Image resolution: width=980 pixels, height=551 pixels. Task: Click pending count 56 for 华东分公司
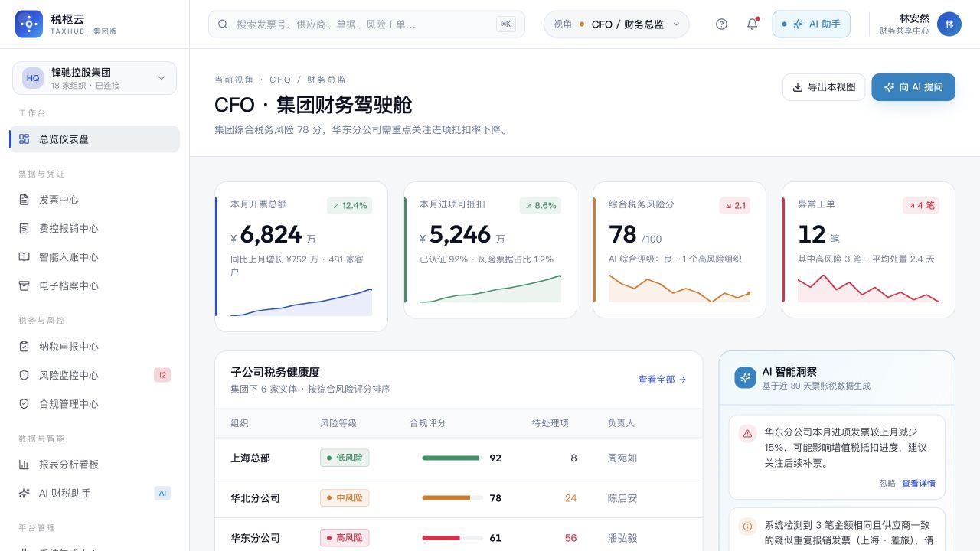pos(570,538)
